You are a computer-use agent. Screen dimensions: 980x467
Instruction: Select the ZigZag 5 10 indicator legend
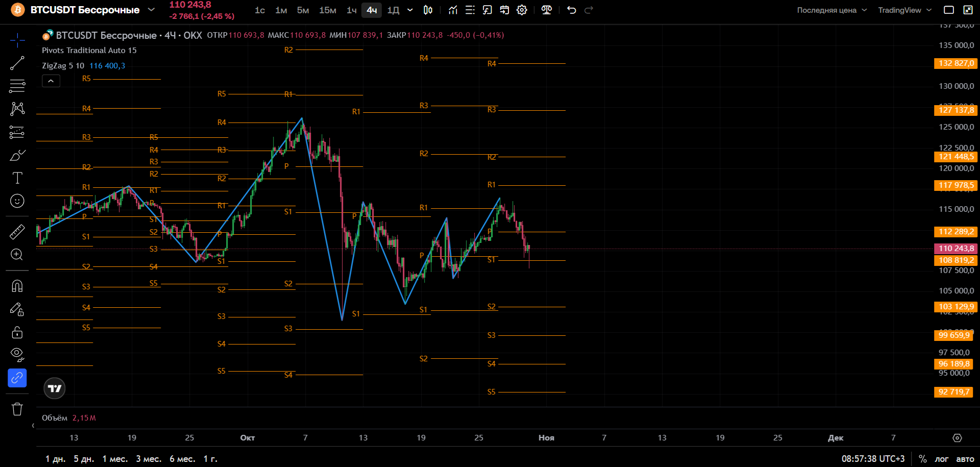coord(63,66)
